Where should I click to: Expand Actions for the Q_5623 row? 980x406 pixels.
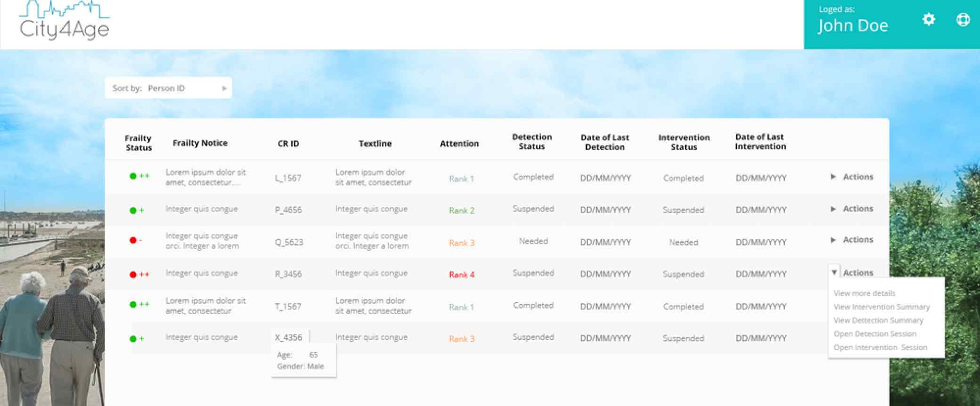852,240
